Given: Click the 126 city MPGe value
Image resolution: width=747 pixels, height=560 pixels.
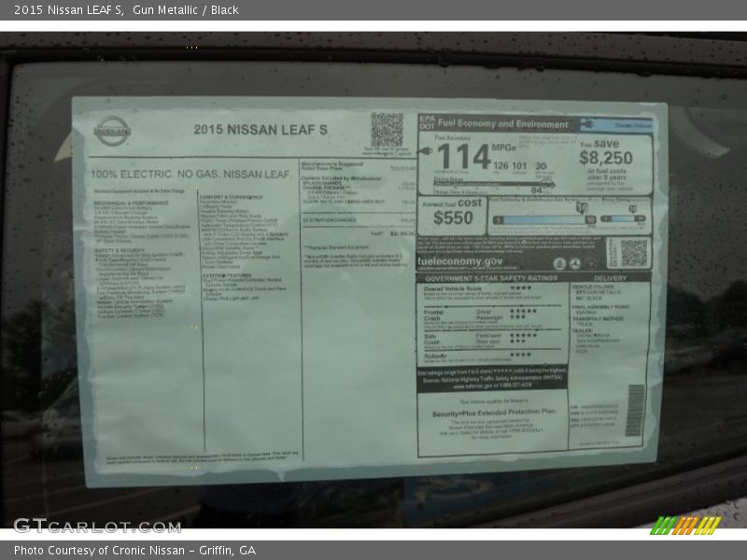Looking at the screenshot, I should point(500,166).
